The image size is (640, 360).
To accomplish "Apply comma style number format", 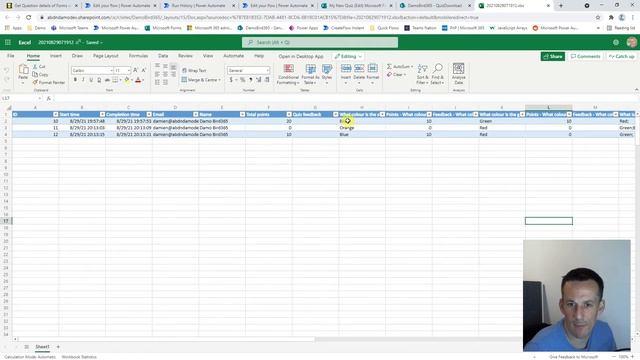I will (251, 80).
